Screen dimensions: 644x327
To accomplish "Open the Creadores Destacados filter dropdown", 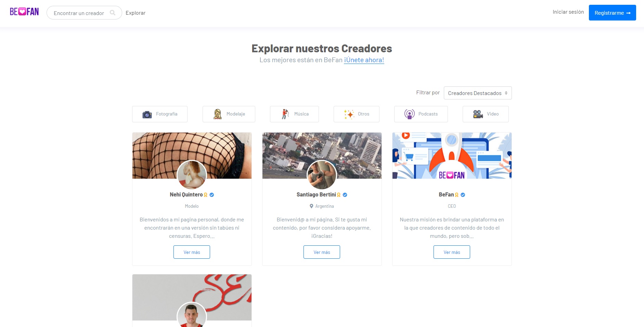I will click(478, 93).
